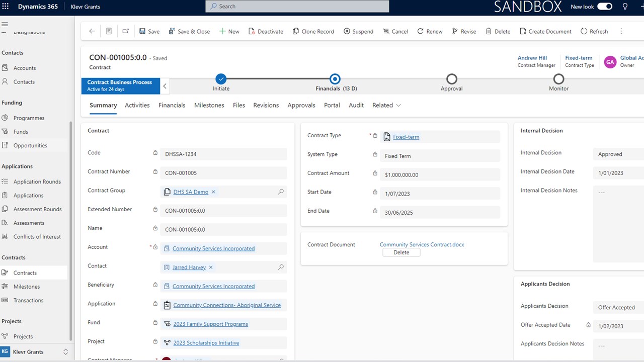Open the app launcher waffle icon
The image size is (644, 362).
(x=6, y=7)
